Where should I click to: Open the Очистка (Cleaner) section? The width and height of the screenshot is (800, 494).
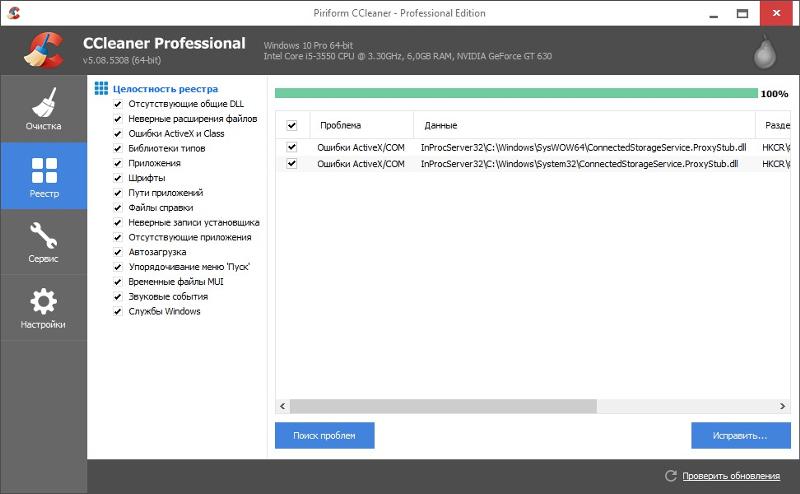pyautogui.click(x=43, y=109)
